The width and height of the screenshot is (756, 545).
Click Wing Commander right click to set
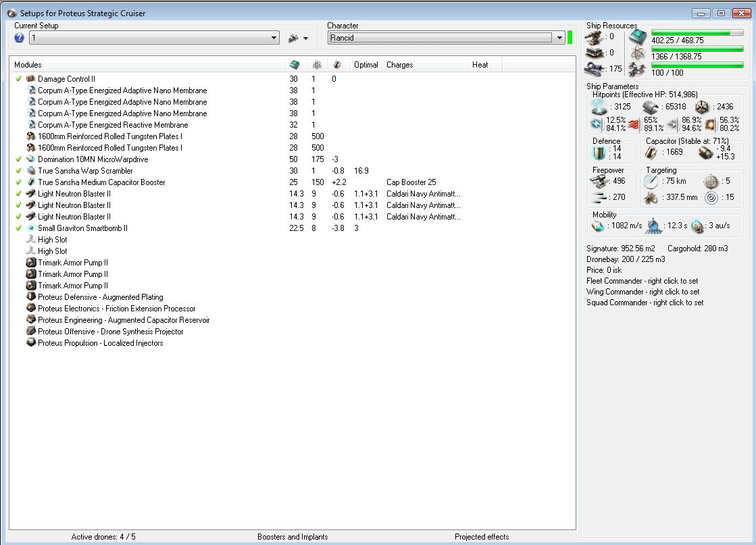[642, 292]
